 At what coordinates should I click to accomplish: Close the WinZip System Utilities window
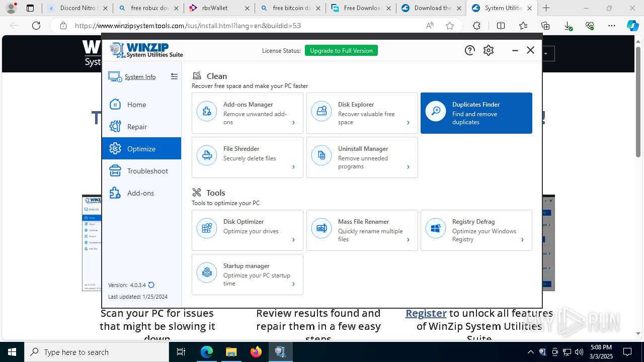click(x=530, y=50)
